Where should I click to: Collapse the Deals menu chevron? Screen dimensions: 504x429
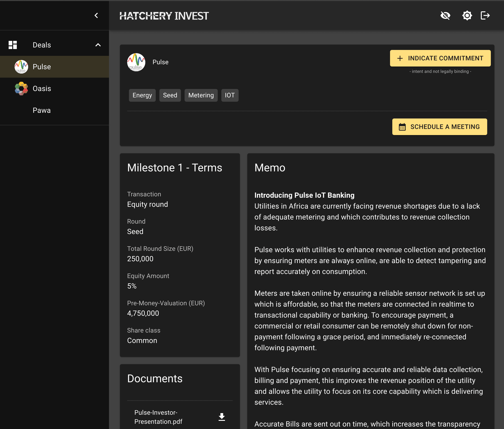(98, 45)
